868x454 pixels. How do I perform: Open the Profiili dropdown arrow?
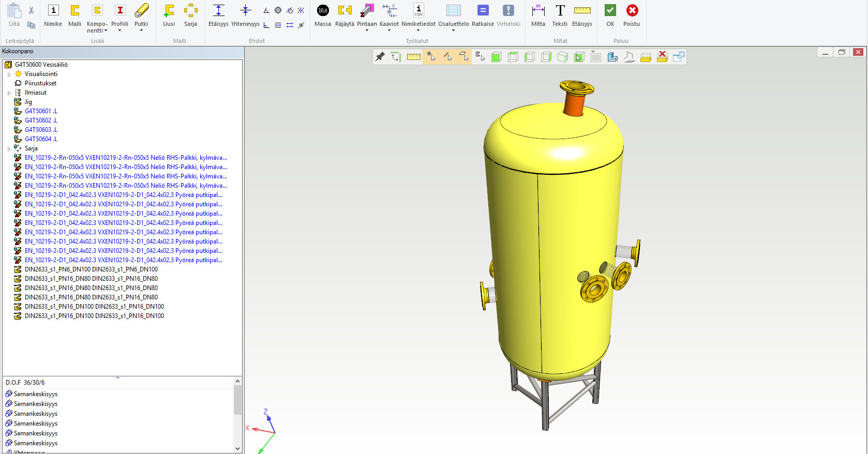click(119, 31)
